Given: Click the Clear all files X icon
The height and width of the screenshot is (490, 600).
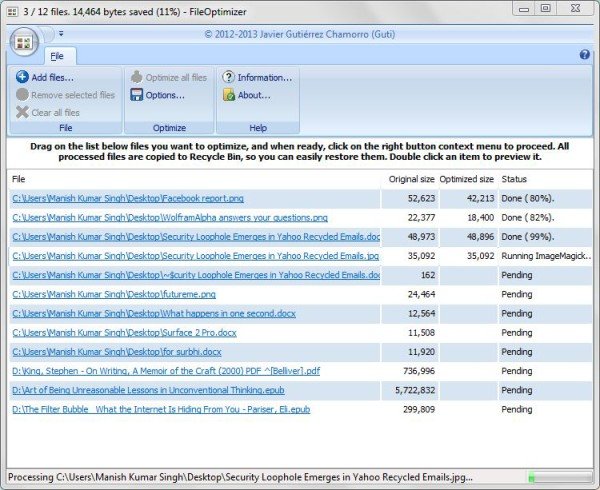Looking at the screenshot, I should coord(22,112).
